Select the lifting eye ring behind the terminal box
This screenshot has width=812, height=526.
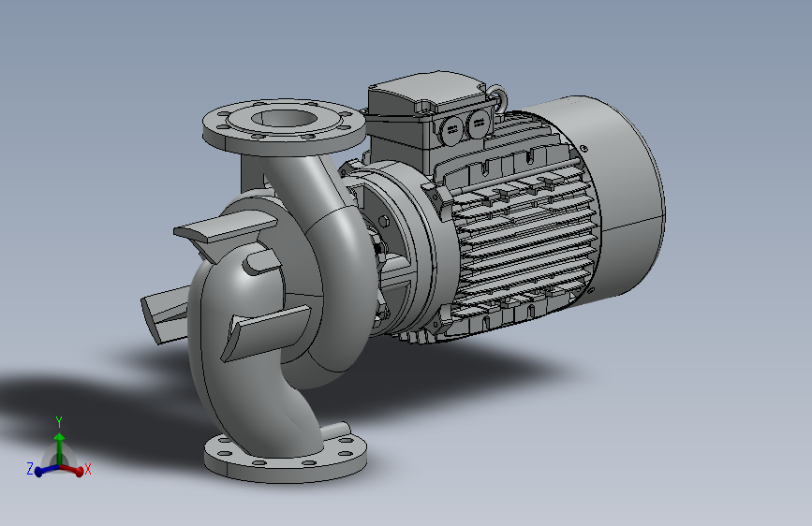(x=500, y=97)
